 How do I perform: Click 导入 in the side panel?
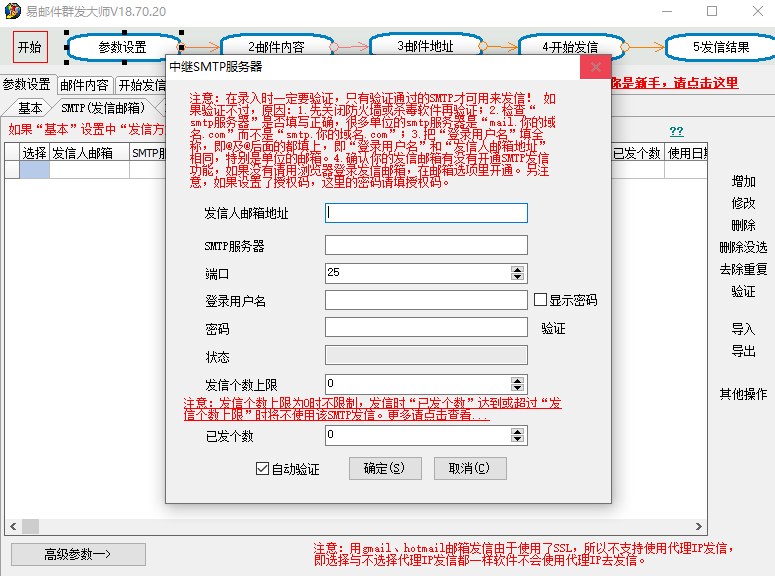pos(743,329)
